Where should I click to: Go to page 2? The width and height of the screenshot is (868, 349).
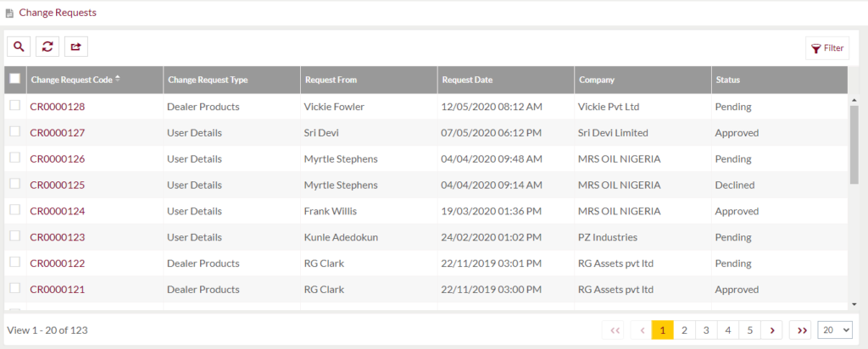(684, 330)
